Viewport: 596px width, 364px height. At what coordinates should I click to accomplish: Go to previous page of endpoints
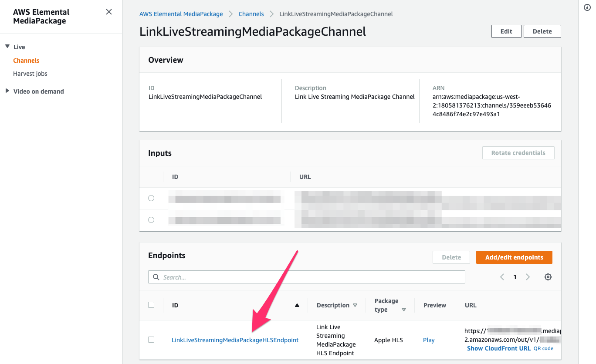(x=501, y=276)
